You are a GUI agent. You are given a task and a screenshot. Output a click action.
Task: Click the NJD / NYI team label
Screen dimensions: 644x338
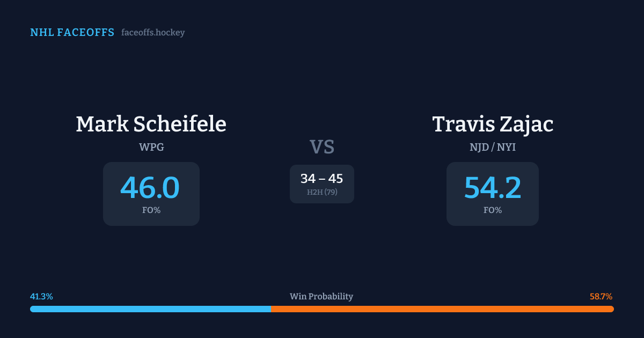(x=493, y=147)
